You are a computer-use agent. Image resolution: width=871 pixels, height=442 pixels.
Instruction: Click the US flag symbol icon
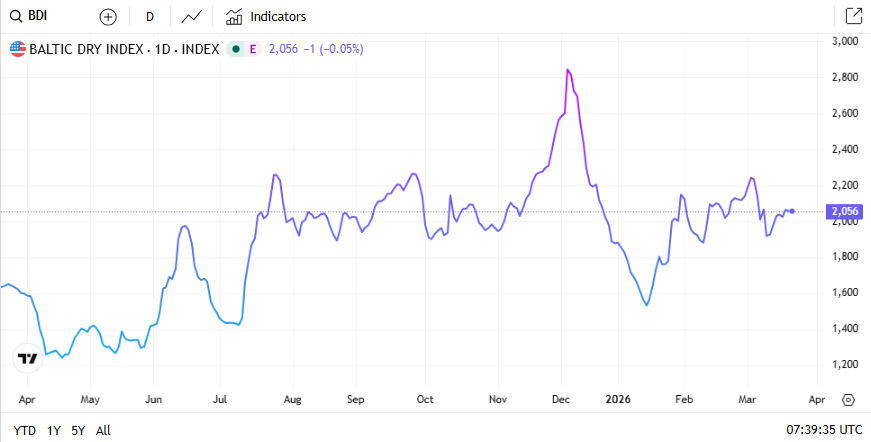coord(18,48)
